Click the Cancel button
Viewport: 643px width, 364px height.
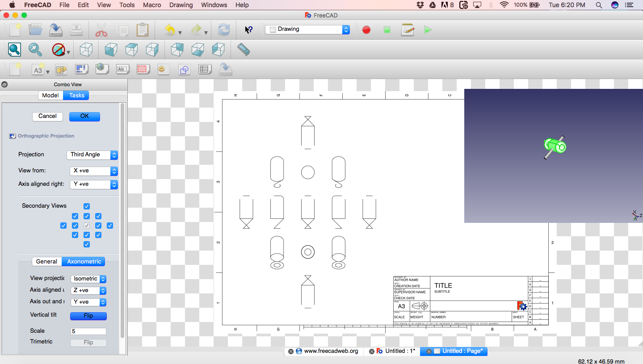(x=47, y=116)
